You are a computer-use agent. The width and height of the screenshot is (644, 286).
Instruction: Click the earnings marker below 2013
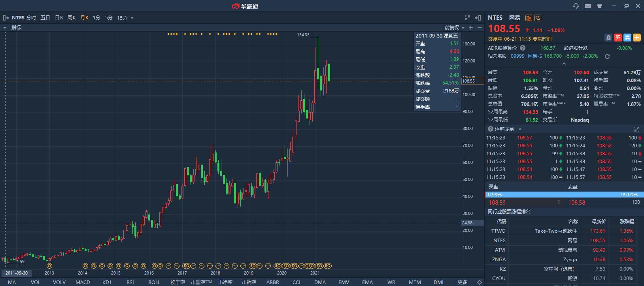coord(49,266)
